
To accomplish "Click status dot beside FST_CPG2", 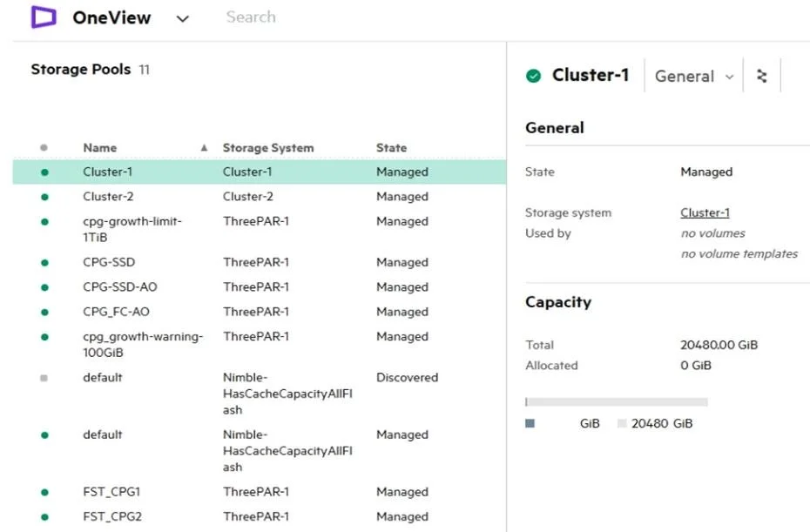I will point(44,517).
